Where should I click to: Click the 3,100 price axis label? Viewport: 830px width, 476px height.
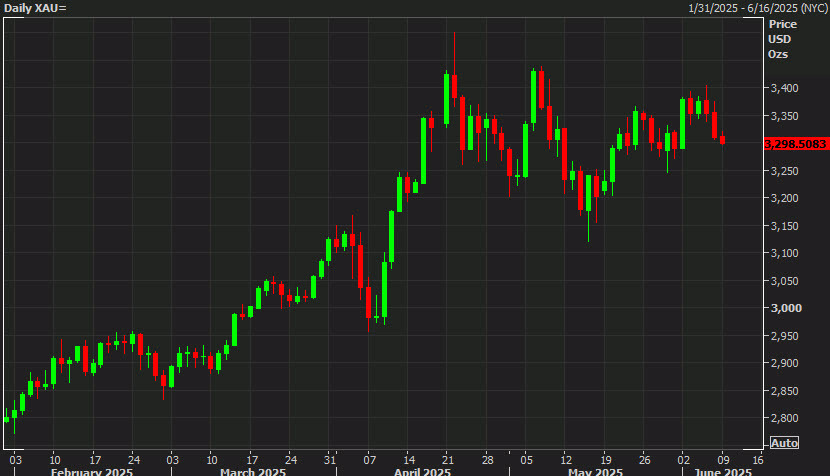coord(785,253)
